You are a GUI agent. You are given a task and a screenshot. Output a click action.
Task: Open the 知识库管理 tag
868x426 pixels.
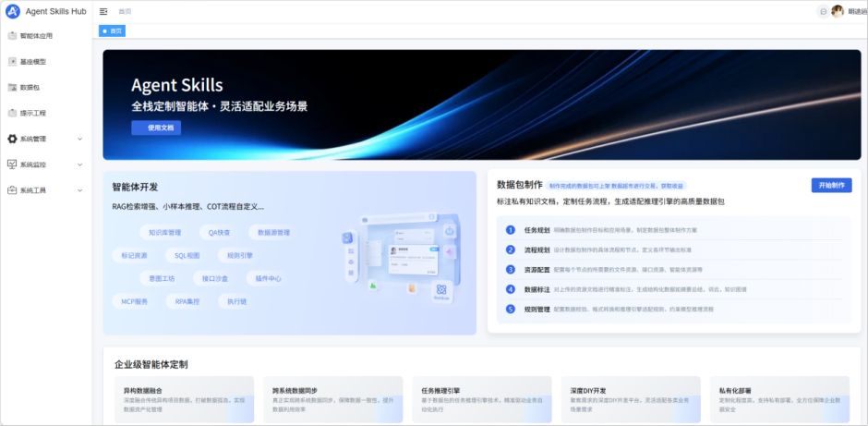(165, 233)
